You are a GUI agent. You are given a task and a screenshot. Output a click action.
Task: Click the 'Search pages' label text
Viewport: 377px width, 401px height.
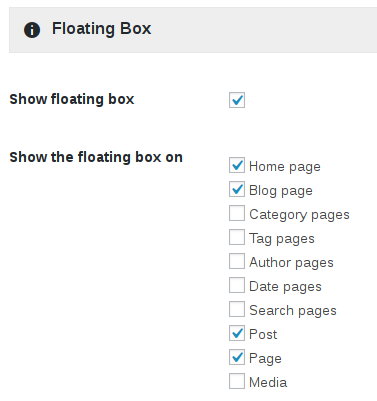coord(293,311)
